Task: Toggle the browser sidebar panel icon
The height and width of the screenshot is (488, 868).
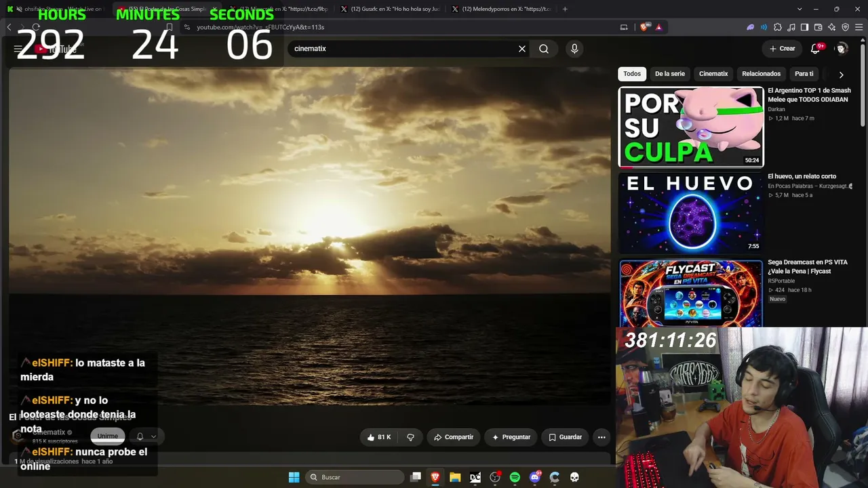Action: [805, 27]
